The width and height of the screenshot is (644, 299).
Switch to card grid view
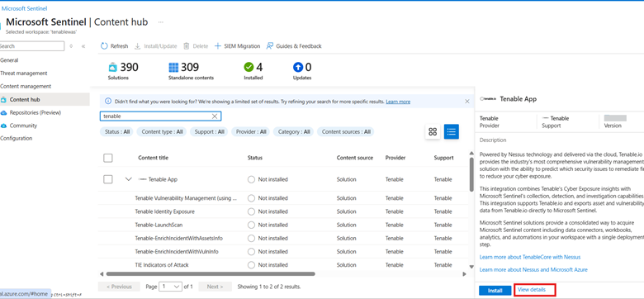coord(433,131)
